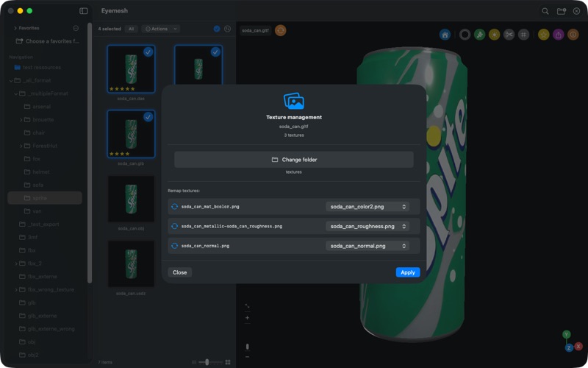The image size is (588, 368).
Task: Click the sort order icon in file header
Action: [x=227, y=29]
